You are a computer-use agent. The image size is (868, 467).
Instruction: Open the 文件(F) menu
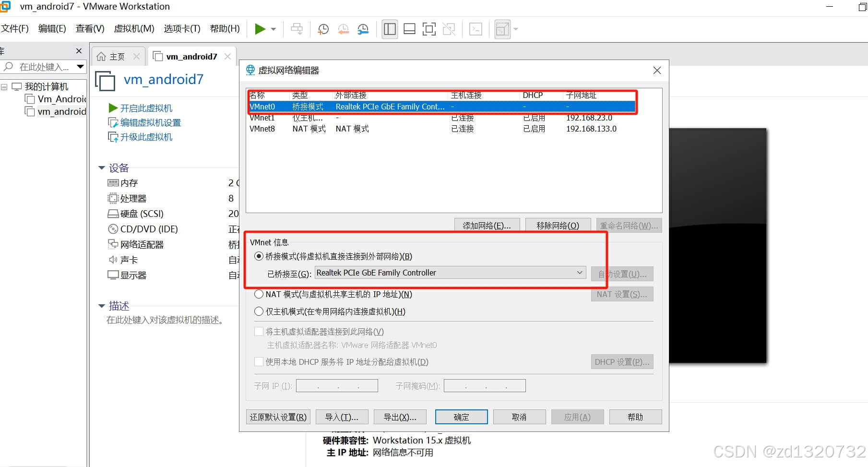click(x=15, y=29)
